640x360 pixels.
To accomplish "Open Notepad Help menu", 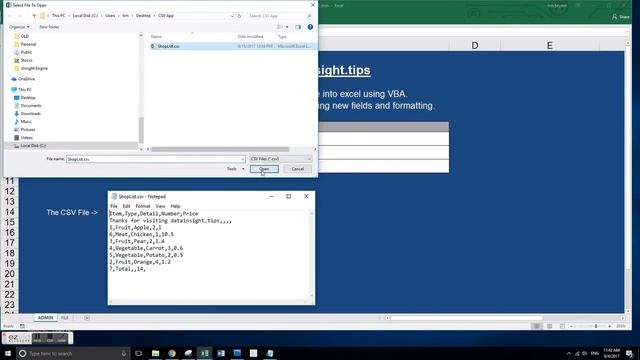I will coord(175,206).
